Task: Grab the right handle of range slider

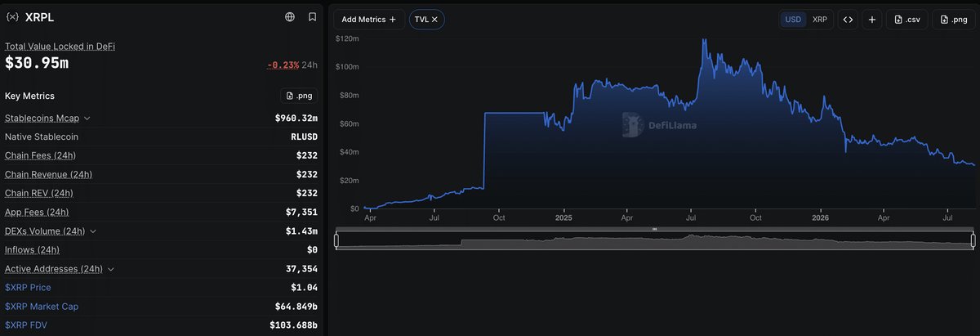Action: click(x=973, y=240)
